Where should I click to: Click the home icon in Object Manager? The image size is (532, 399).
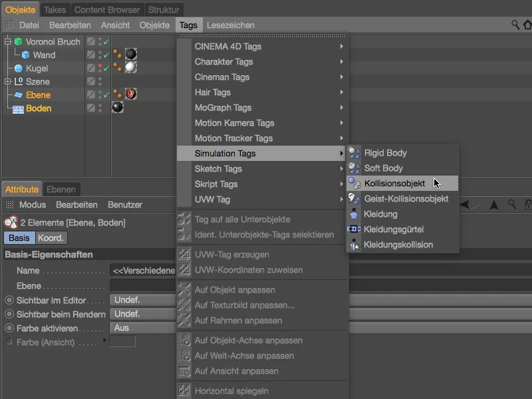(x=527, y=25)
